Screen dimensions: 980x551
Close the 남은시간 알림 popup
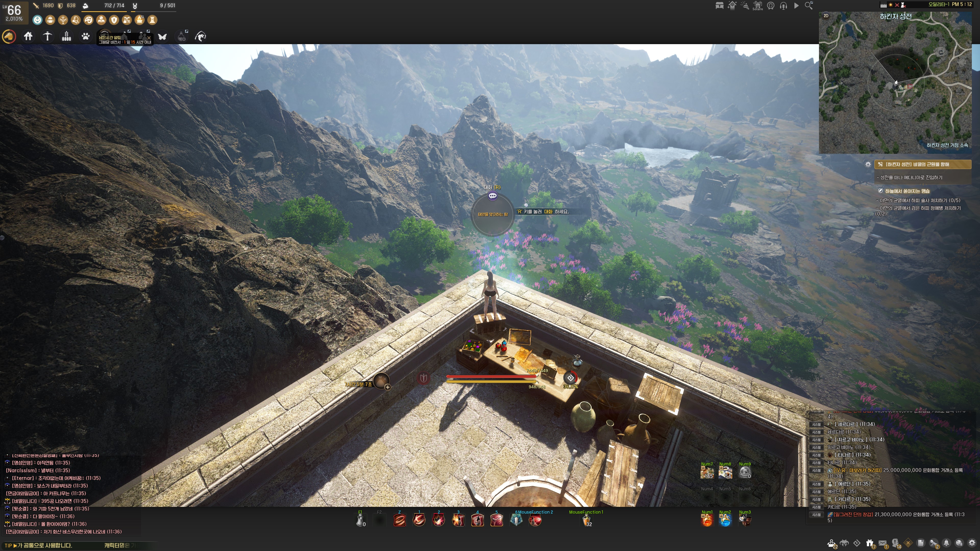[x=149, y=38]
